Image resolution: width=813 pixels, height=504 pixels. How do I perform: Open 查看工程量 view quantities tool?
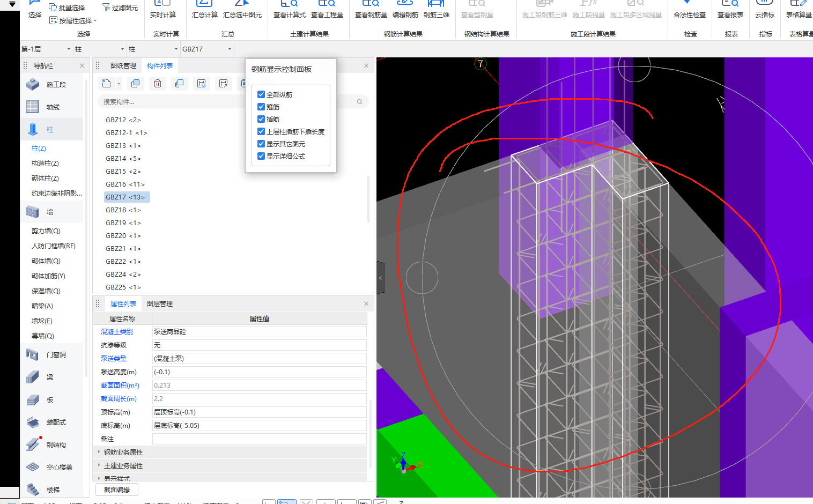(327, 10)
